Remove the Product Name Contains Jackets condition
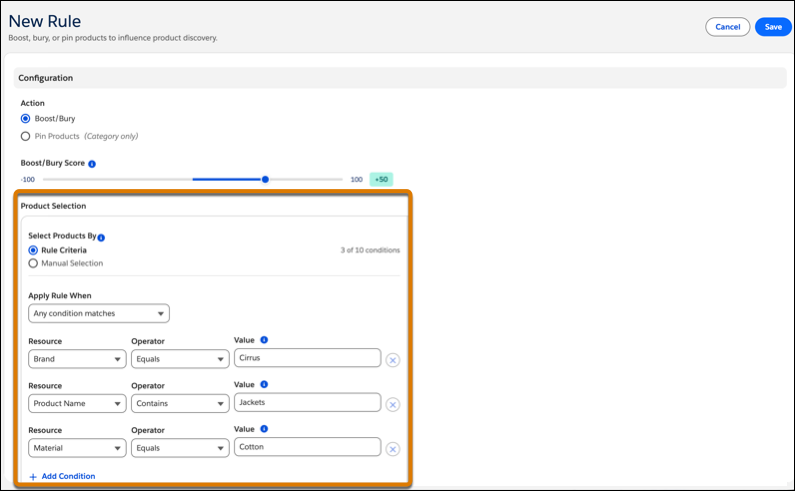 [392, 405]
